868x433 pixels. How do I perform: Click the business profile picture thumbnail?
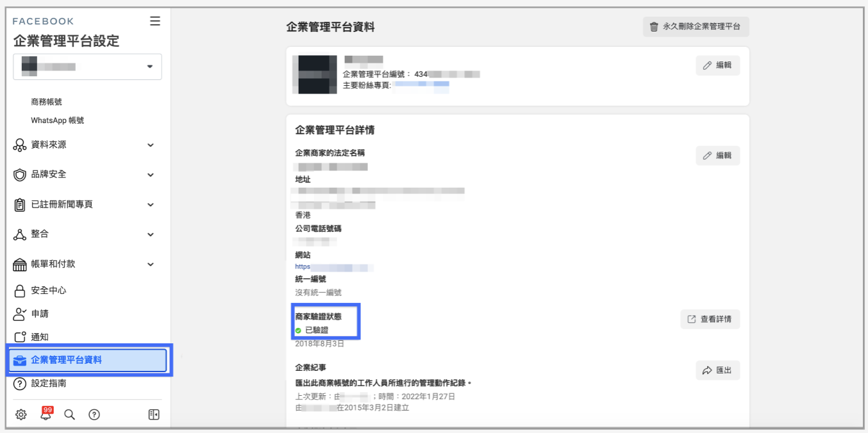coord(315,74)
